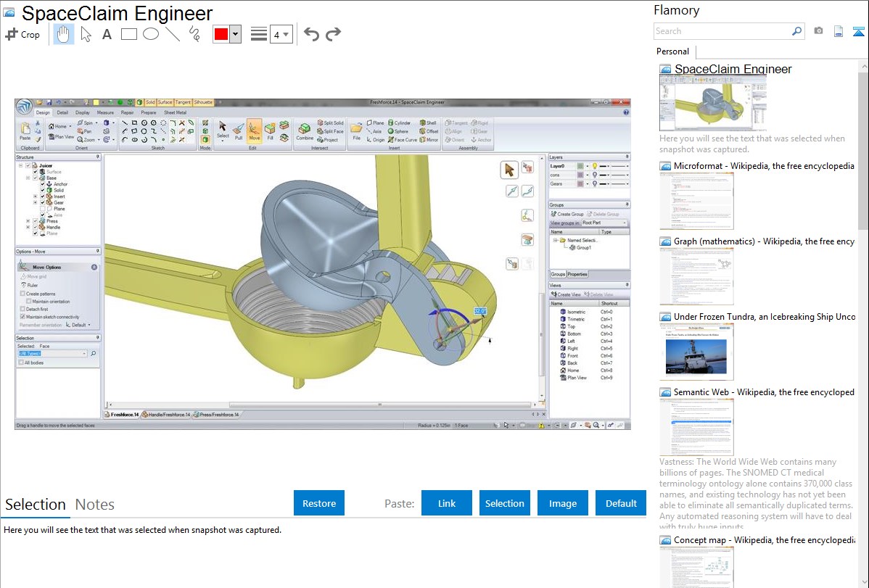Image resolution: width=869 pixels, height=588 pixels.
Task: Click the large select arrow viewport icon
Action: pos(508,170)
